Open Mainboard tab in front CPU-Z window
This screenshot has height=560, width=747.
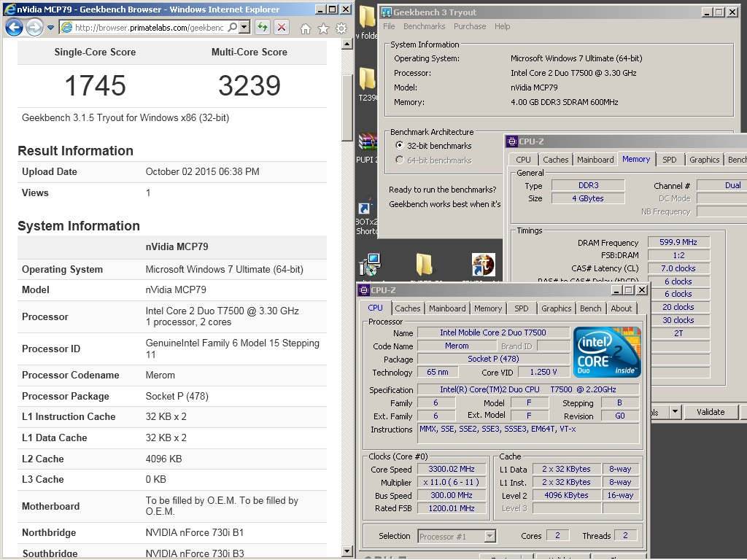click(x=447, y=308)
